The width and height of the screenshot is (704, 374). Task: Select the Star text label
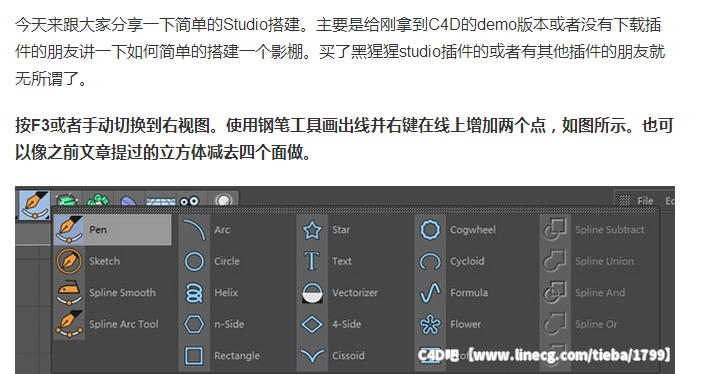coord(341,229)
